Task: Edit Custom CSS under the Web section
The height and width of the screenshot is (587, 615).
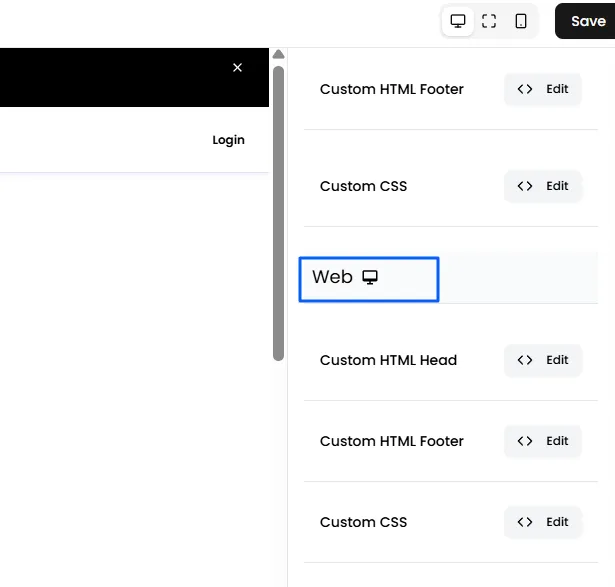Action: 542,522
